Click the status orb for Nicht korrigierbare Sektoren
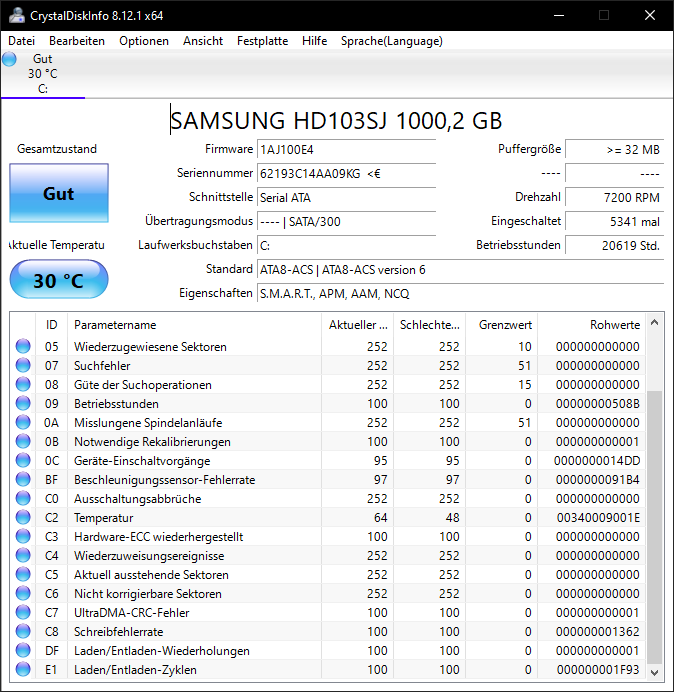Viewport: 674px width, 692px height. 23,593
